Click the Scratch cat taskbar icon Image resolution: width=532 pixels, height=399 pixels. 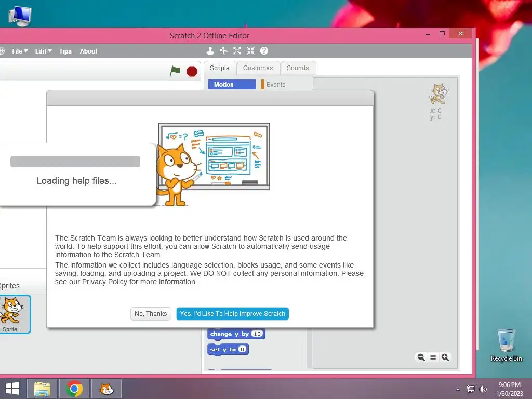107,389
